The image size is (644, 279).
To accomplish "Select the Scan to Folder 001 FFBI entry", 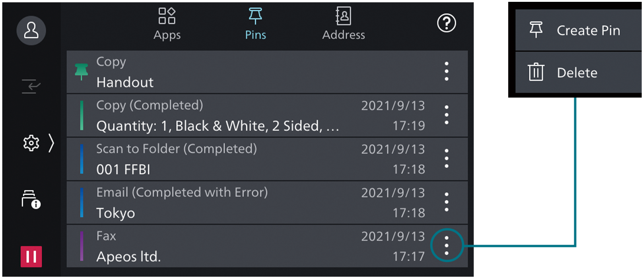I will (x=229, y=159).
